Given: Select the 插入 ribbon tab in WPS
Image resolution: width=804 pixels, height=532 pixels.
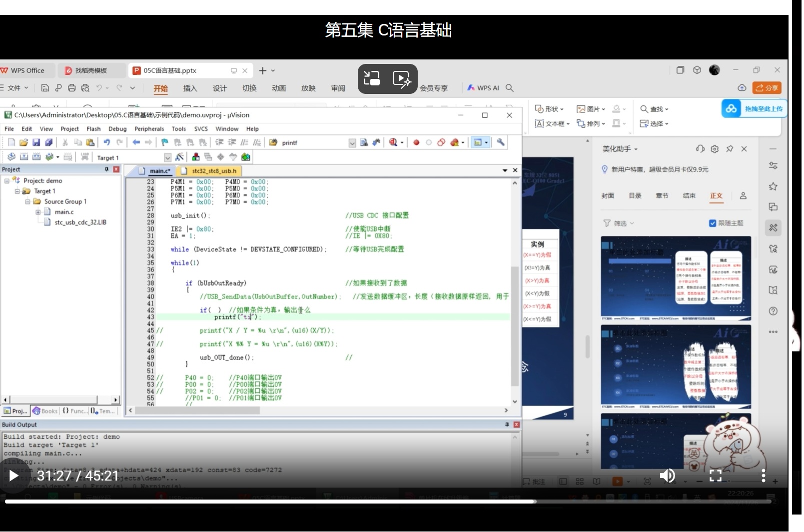Looking at the screenshot, I should coord(190,88).
